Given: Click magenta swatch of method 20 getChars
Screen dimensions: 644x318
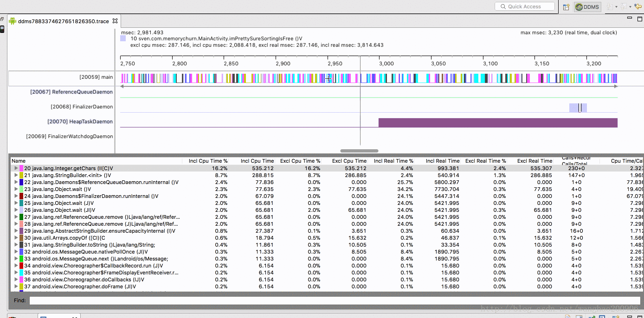Looking at the screenshot, I should [x=21, y=168].
